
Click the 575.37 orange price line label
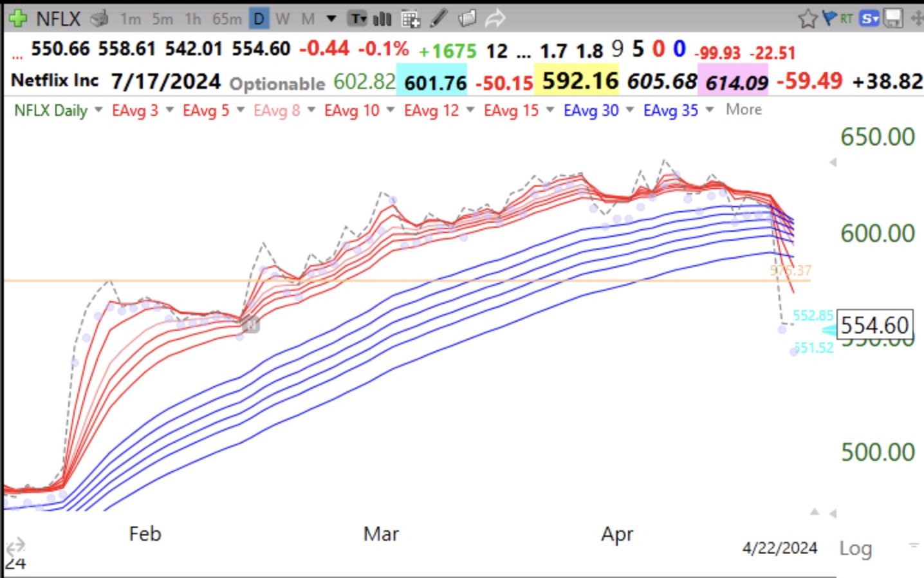[x=791, y=270]
